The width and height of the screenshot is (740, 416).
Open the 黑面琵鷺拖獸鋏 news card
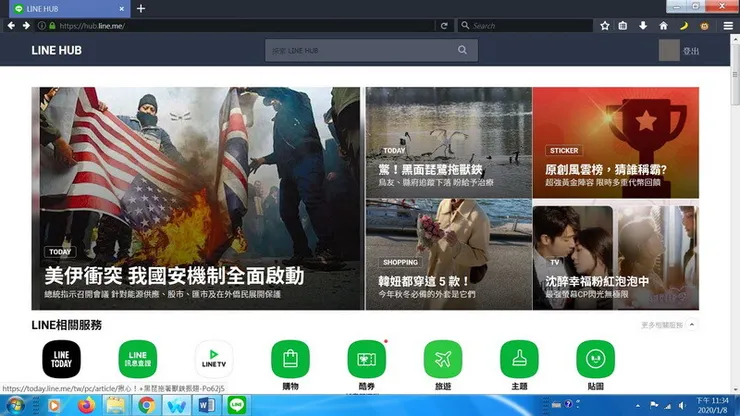click(x=449, y=143)
